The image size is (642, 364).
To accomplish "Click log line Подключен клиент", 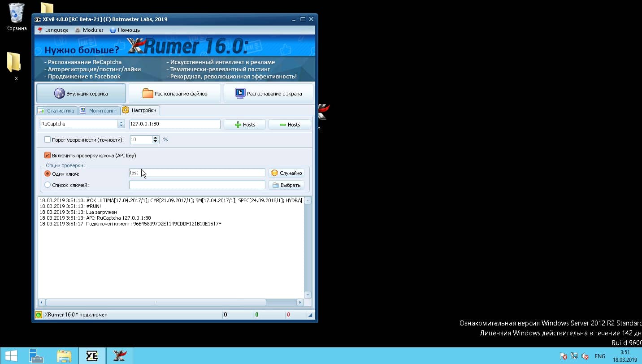I will click(130, 224).
